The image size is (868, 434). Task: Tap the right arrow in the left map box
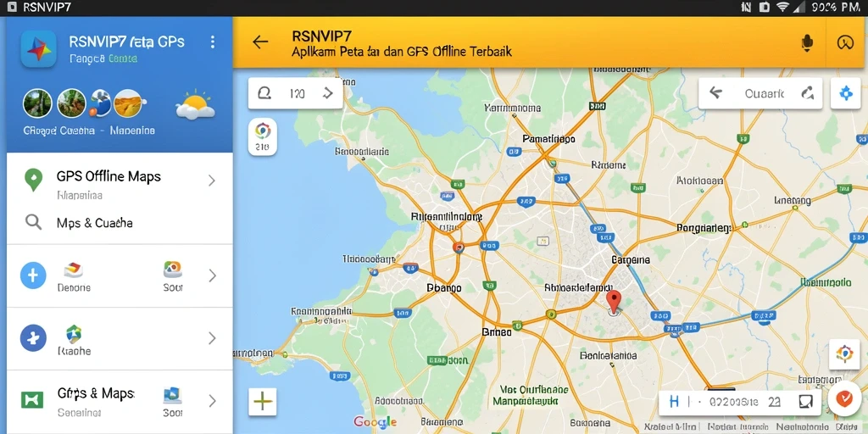tap(328, 93)
